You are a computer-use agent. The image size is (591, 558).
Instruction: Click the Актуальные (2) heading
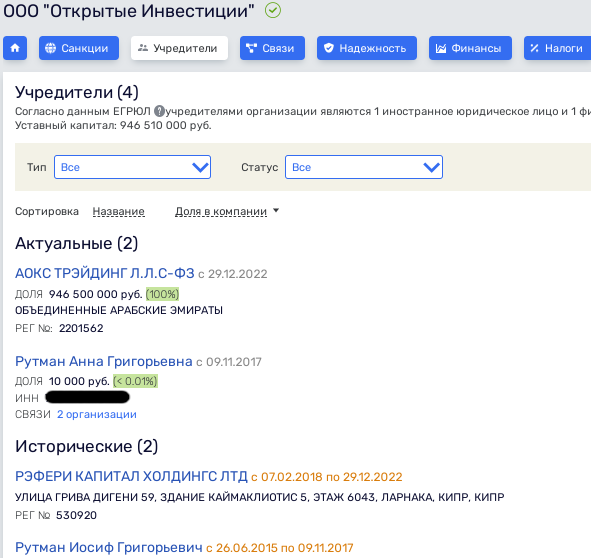click(77, 243)
